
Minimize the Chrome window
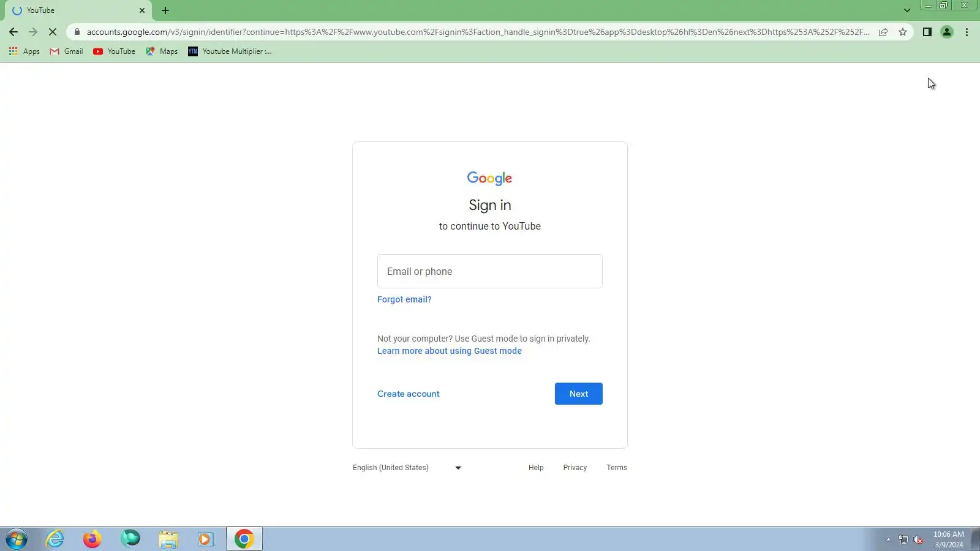point(929,6)
